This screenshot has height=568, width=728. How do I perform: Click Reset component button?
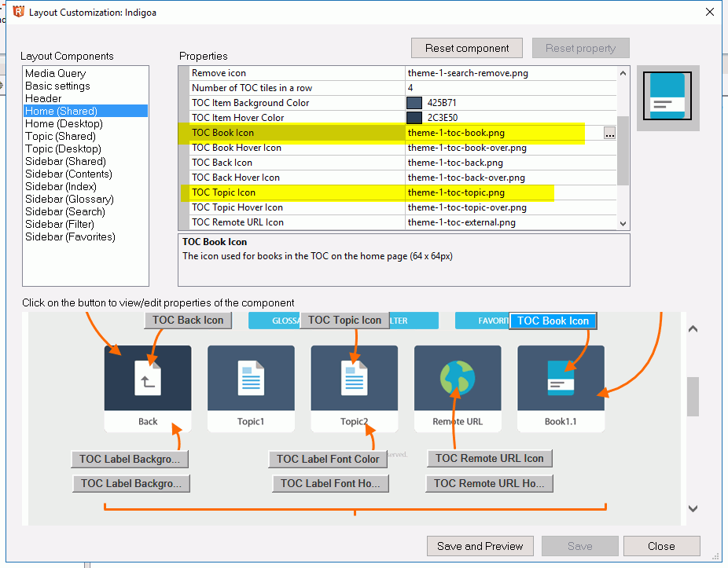click(467, 48)
